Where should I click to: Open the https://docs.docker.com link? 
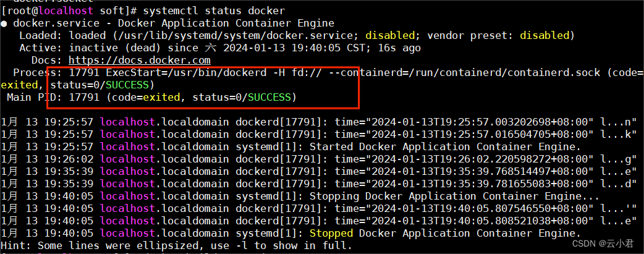(x=140, y=61)
